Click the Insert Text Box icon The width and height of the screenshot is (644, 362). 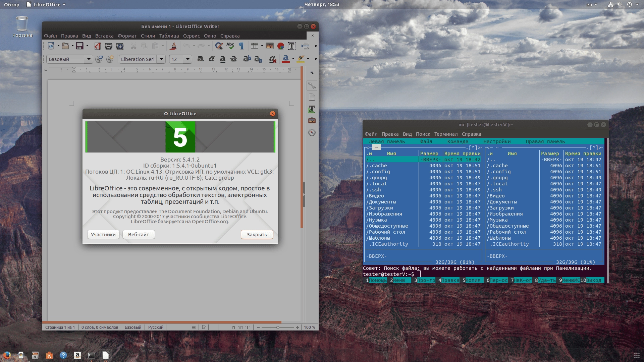(x=292, y=46)
